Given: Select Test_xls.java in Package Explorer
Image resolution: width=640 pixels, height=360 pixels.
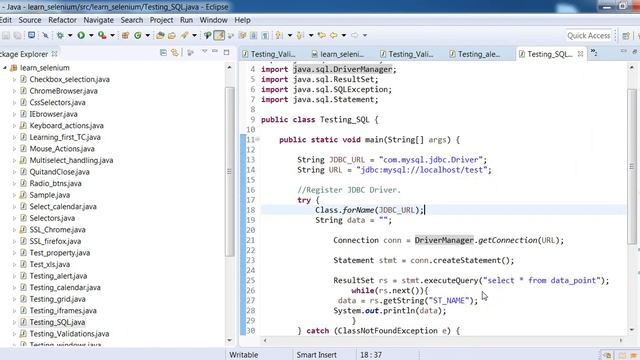Looking at the screenshot, I should (49, 264).
